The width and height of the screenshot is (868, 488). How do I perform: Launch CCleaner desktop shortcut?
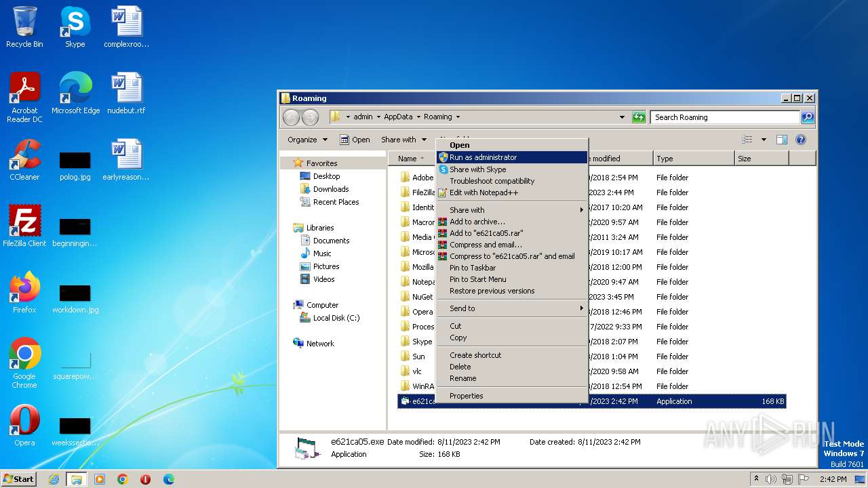tap(24, 160)
